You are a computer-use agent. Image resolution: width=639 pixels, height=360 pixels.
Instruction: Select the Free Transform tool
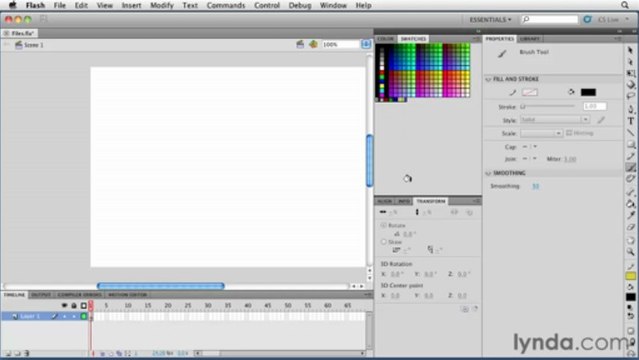630,73
